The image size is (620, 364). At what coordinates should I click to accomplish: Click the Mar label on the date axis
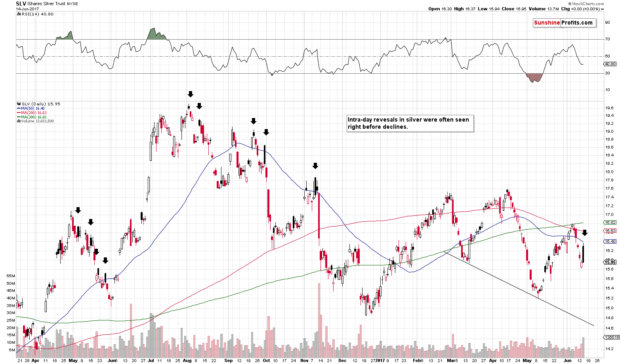[451, 361]
